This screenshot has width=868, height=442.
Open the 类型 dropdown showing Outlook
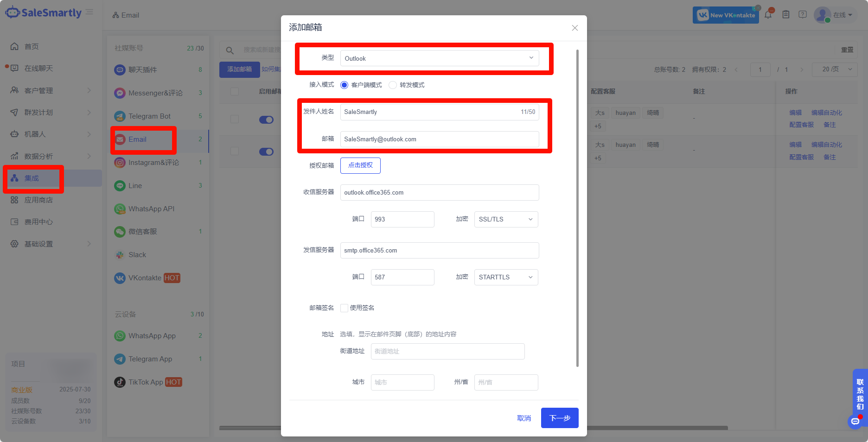click(x=439, y=58)
